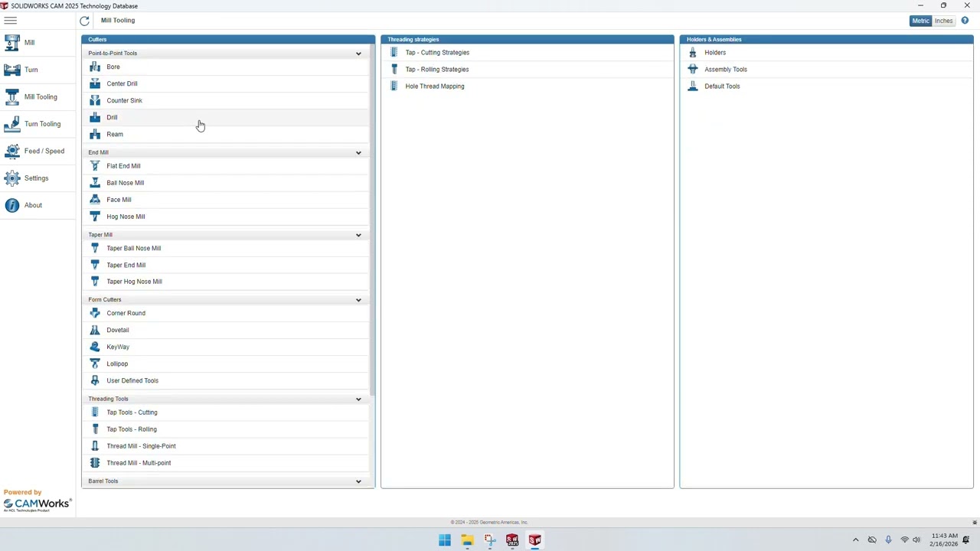Click the Dovetail cutter icon
This screenshot has width=980, height=551.
(95, 330)
